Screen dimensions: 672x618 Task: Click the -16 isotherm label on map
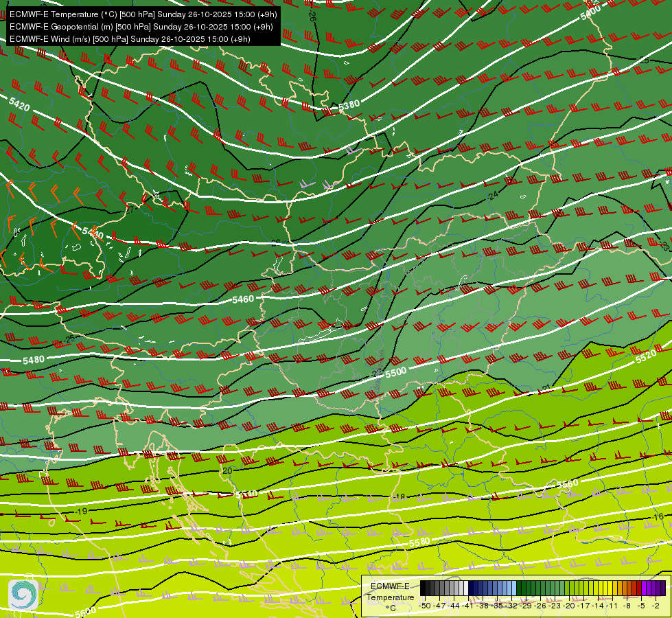658,517
